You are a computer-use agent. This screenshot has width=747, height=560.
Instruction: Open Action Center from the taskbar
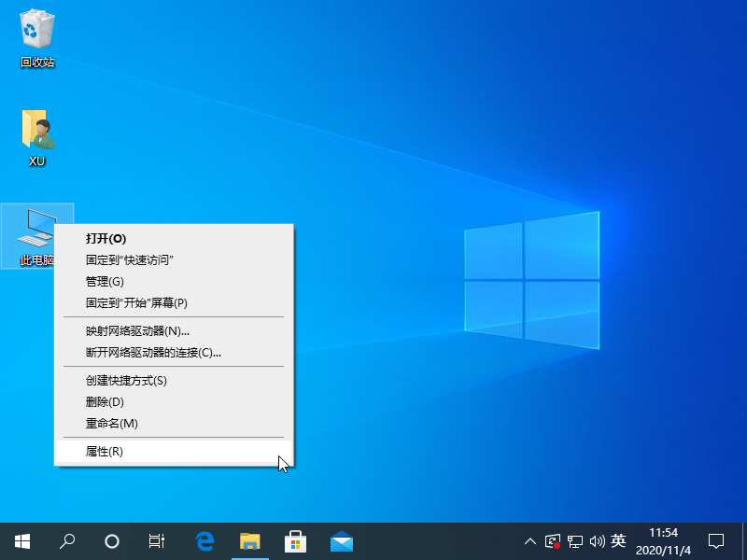714,541
